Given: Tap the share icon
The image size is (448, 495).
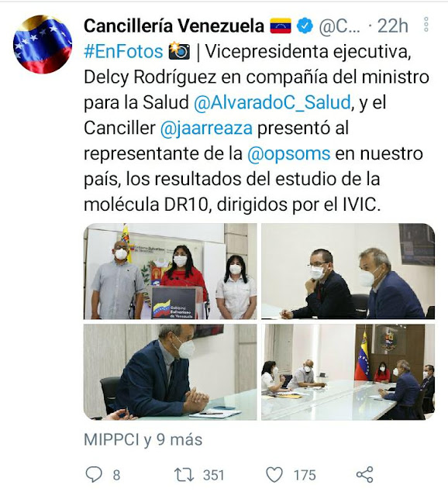Looking at the screenshot, I should tap(364, 474).
